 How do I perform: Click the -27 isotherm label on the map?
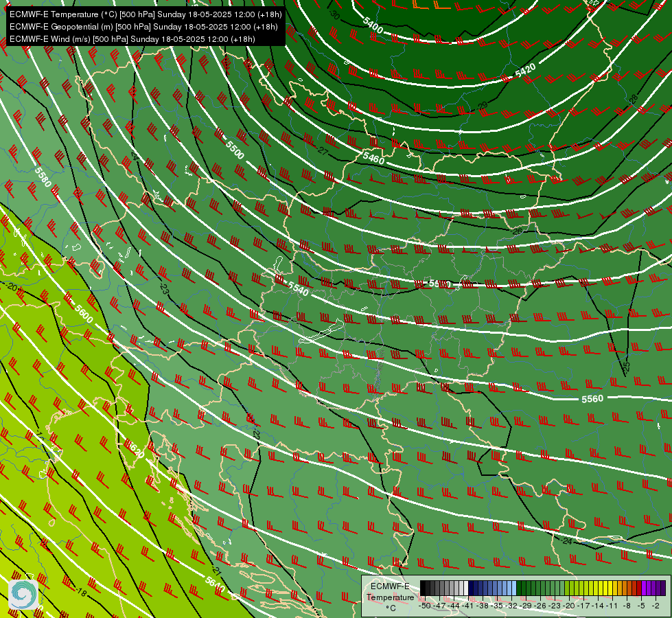pyautogui.click(x=323, y=151)
